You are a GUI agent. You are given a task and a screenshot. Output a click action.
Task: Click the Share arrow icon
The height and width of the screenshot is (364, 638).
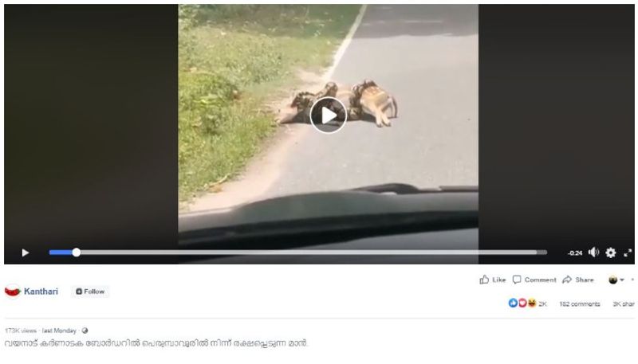tap(567, 280)
